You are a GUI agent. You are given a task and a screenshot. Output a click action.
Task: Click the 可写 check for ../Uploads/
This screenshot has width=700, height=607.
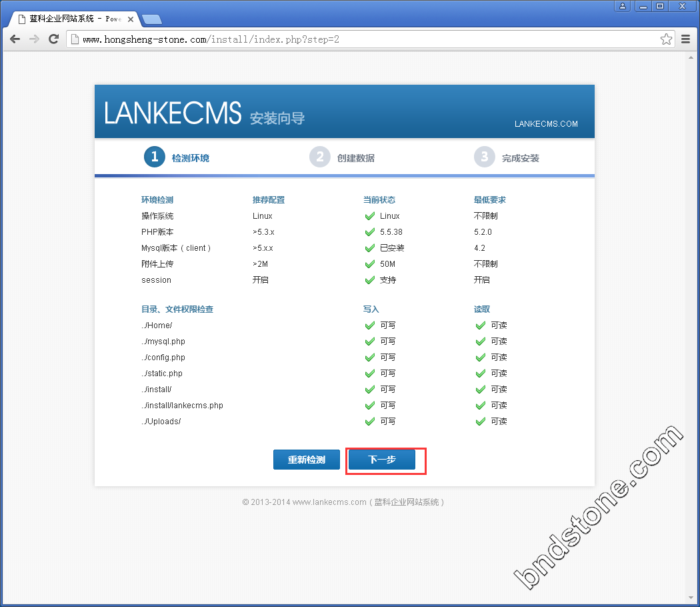pyautogui.click(x=369, y=422)
